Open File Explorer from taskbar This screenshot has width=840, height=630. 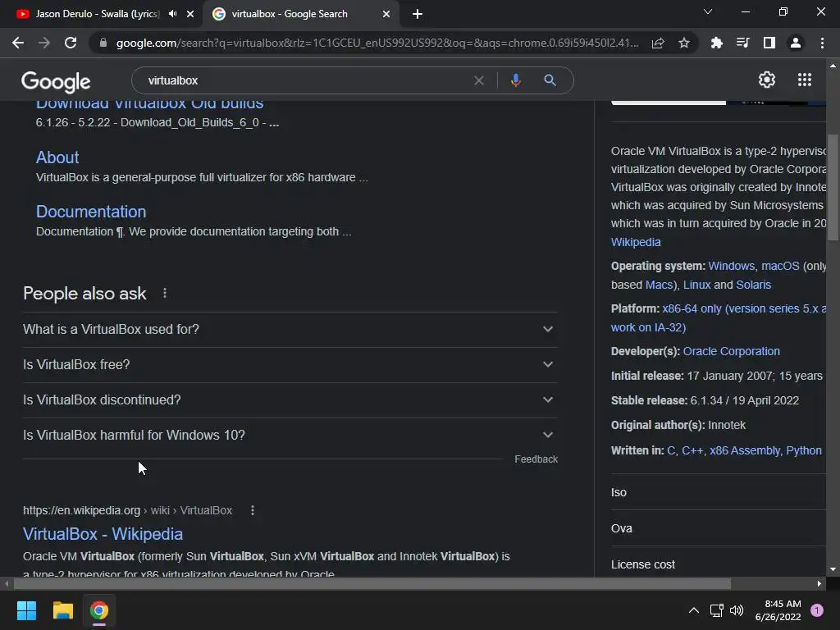(62, 610)
